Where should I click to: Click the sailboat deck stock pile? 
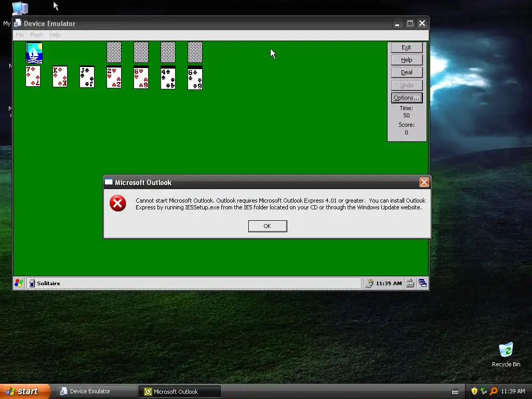(x=34, y=52)
